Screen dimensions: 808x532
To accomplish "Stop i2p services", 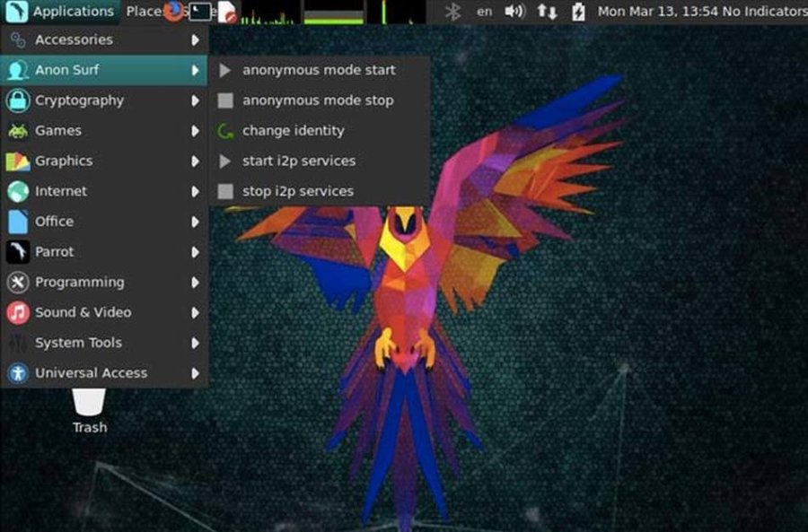I will [298, 191].
